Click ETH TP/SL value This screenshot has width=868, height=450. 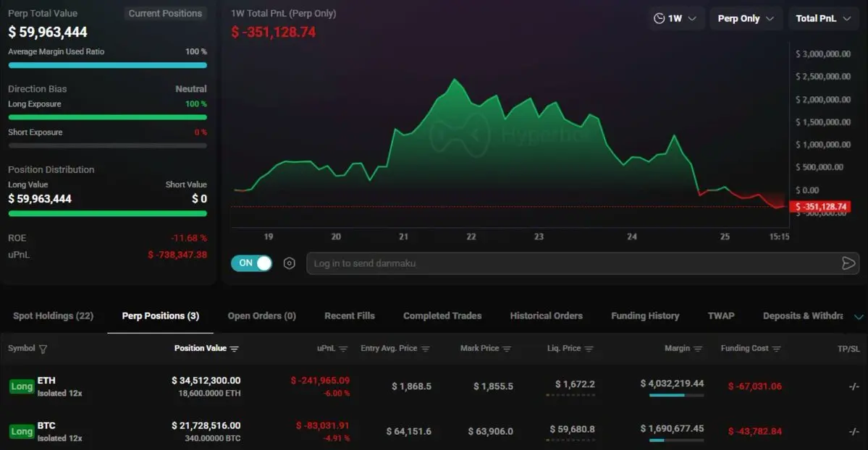click(x=854, y=386)
